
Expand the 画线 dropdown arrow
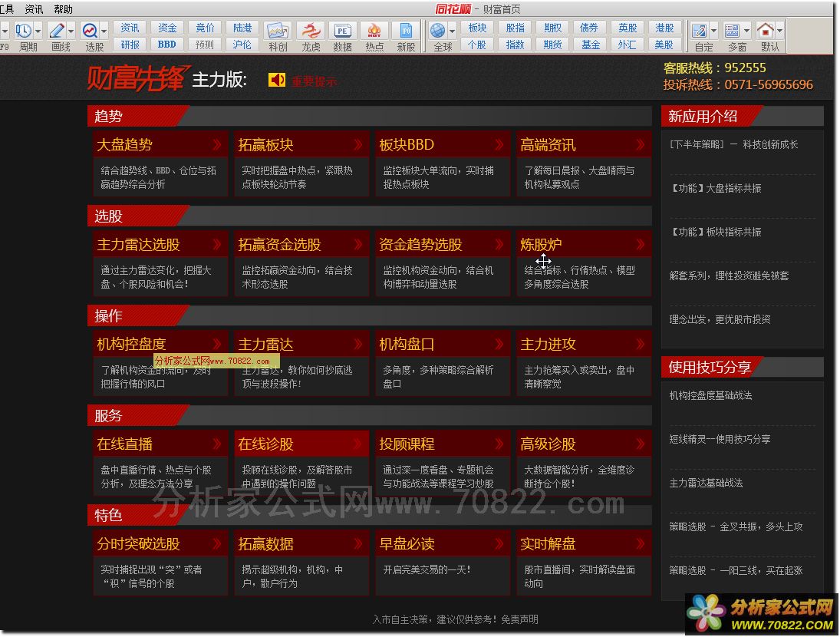coord(71,31)
